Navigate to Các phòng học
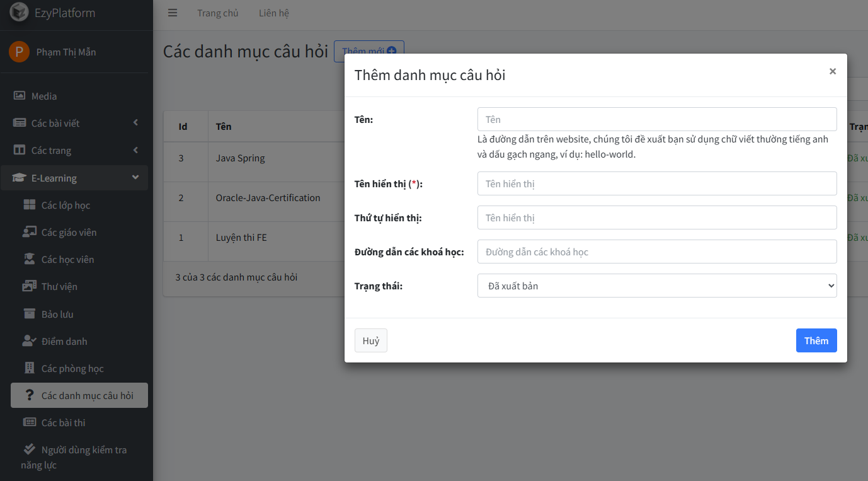The height and width of the screenshot is (481, 868). 72,368
